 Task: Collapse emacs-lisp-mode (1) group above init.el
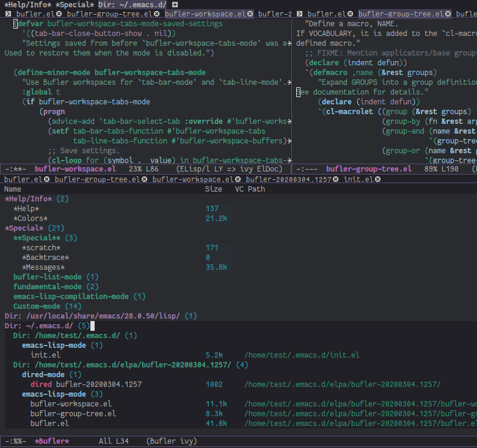(x=62, y=345)
